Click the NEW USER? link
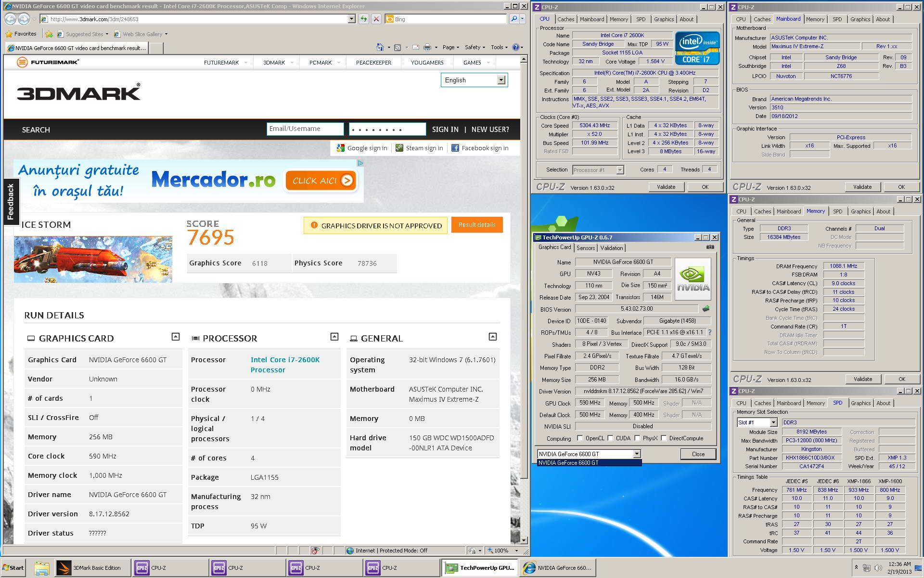The width and height of the screenshot is (924, 578). point(490,130)
